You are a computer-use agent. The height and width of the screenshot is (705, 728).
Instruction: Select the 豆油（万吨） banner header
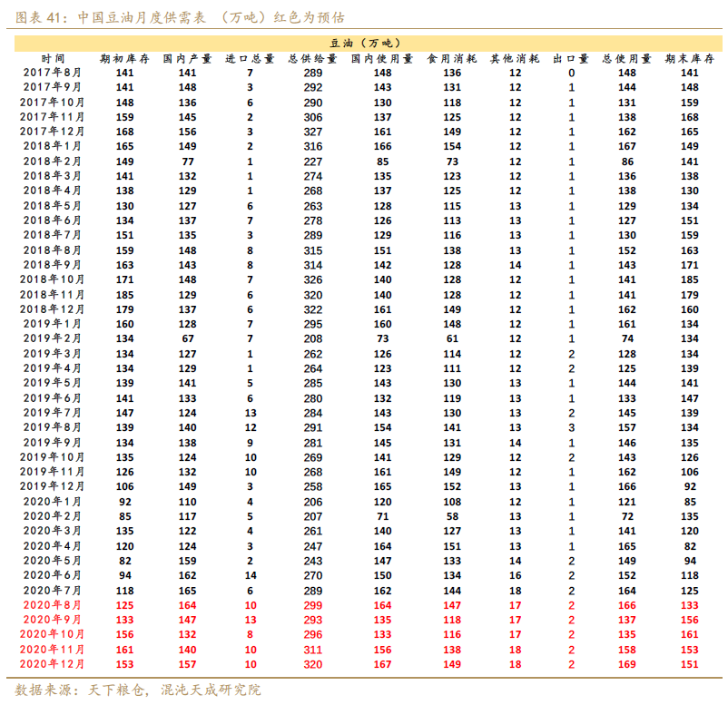[x=369, y=44]
